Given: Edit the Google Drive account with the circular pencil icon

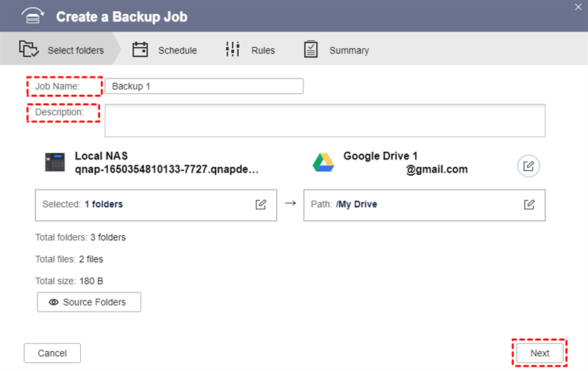Looking at the screenshot, I should (x=528, y=166).
